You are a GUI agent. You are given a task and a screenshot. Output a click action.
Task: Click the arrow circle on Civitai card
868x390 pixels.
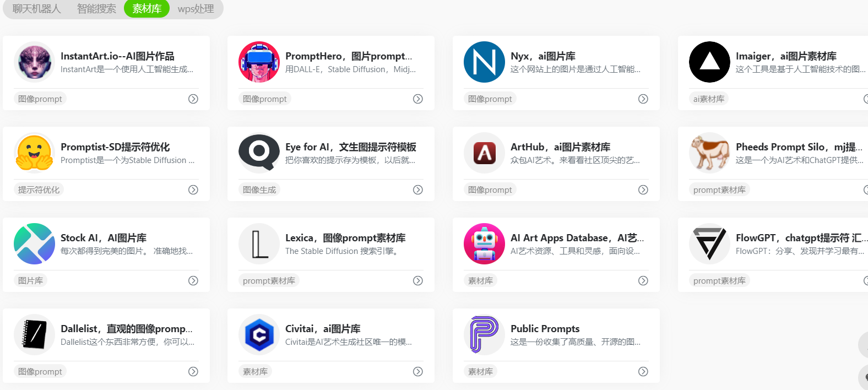(x=418, y=371)
